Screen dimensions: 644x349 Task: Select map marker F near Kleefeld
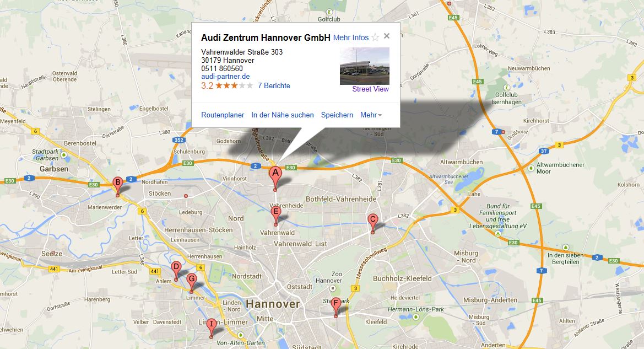coord(336,306)
